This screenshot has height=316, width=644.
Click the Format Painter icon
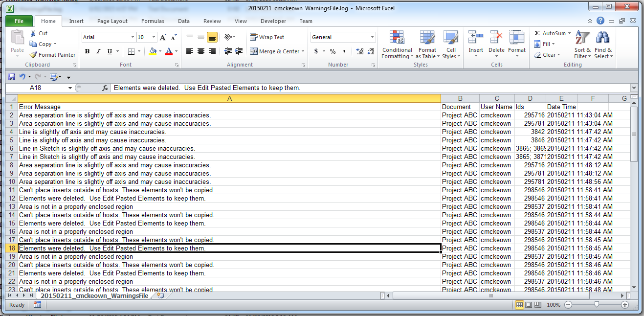click(x=33, y=55)
